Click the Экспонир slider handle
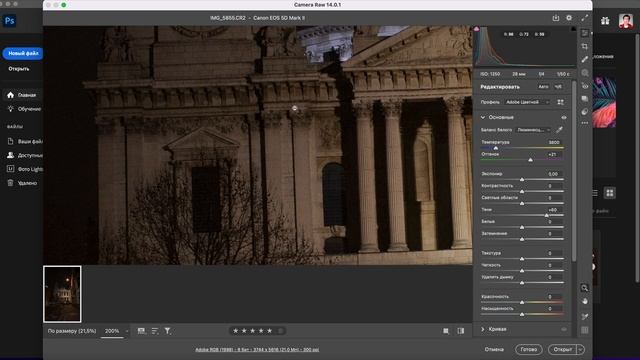 point(522,179)
